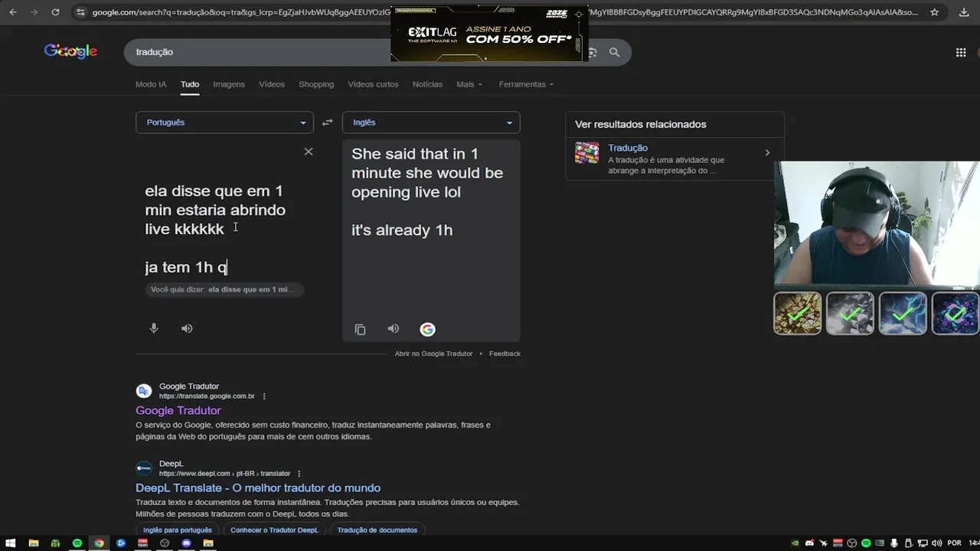The width and height of the screenshot is (980, 551).
Task: Click the NVIDIA tray icon
Action: click(795, 543)
